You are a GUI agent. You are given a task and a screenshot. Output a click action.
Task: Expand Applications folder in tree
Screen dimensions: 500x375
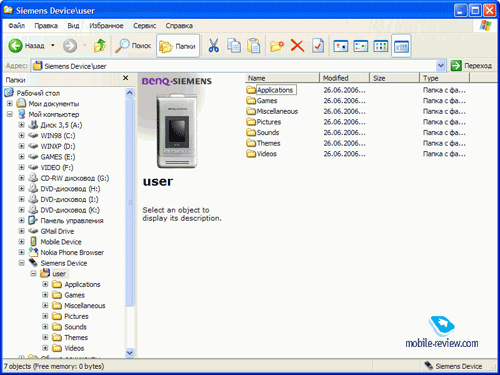[45, 284]
